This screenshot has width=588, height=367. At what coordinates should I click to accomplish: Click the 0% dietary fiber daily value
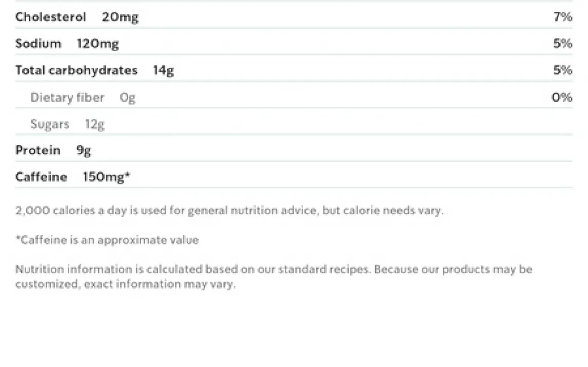(x=562, y=97)
